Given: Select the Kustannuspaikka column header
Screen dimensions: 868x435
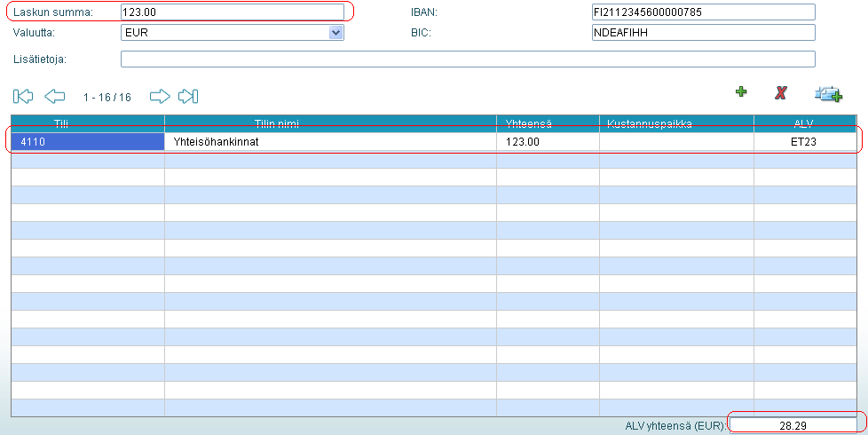Looking at the screenshot, I should pos(676,123).
